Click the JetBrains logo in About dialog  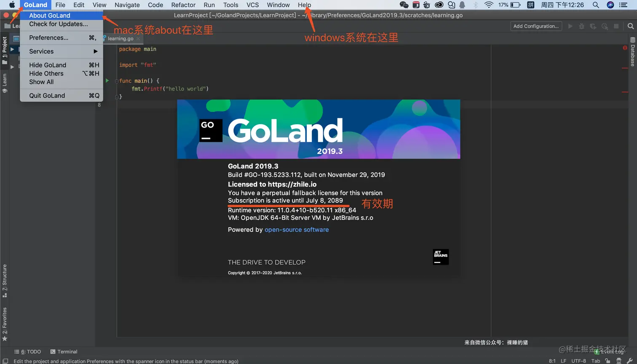441,257
